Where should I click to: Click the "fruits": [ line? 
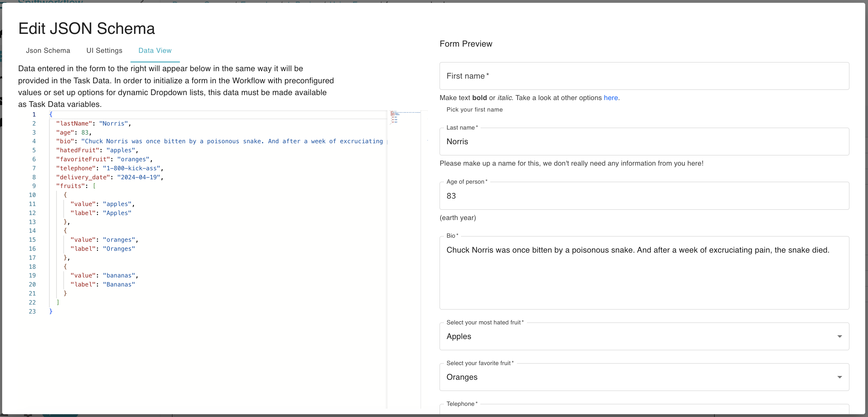tap(76, 186)
